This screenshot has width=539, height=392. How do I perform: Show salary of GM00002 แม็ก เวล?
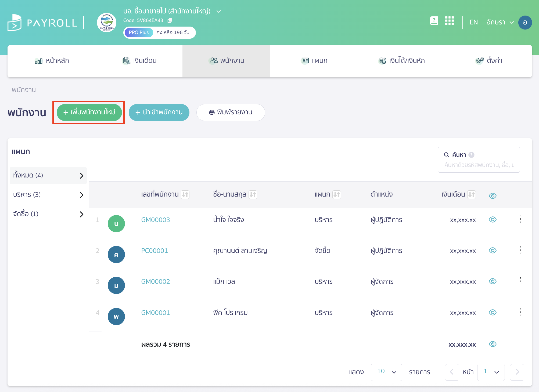click(493, 281)
